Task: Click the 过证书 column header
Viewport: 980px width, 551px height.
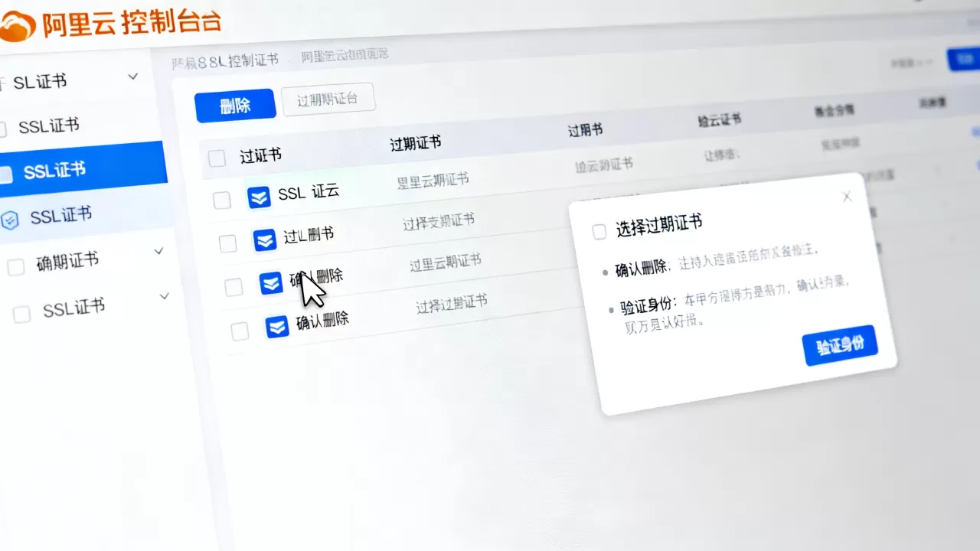Action: click(260, 155)
